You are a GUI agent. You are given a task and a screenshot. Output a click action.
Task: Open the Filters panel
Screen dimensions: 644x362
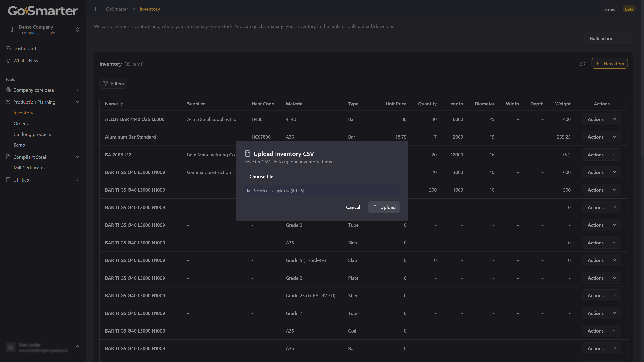coord(114,84)
